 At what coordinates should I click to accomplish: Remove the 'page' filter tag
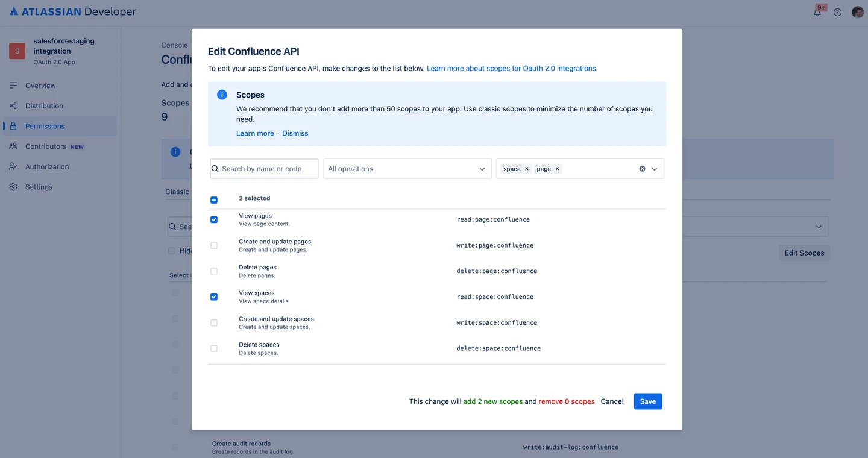(x=557, y=169)
